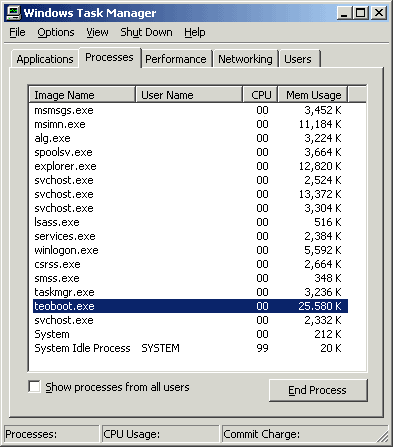Switch to the Performance tab
The height and width of the screenshot is (447, 393).
coord(176,59)
